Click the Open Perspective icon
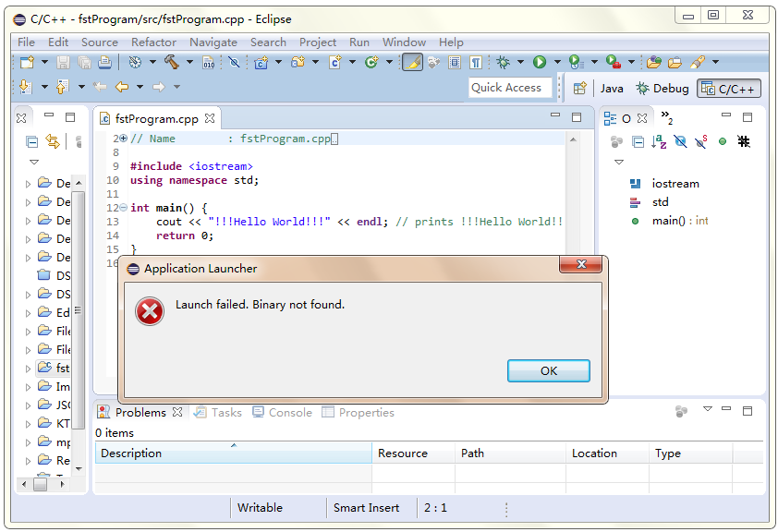Image resolution: width=778 pixels, height=532 pixels. [579, 89]
